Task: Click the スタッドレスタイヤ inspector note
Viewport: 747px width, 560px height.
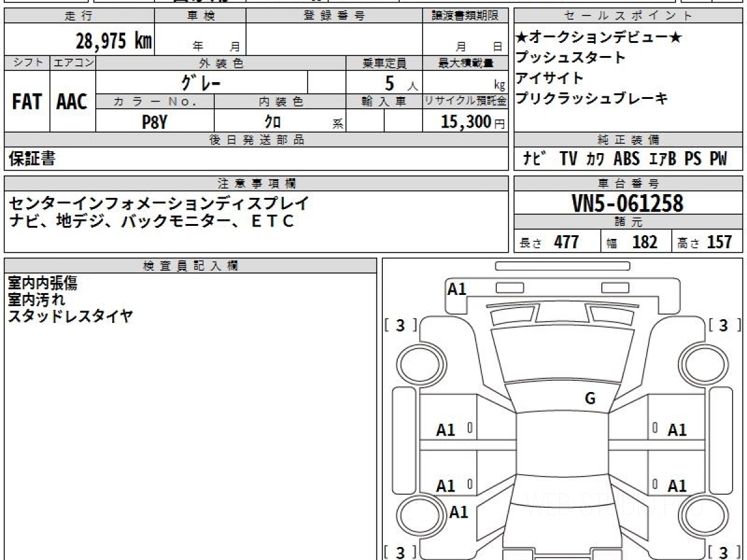Action: tap(70, 316)
